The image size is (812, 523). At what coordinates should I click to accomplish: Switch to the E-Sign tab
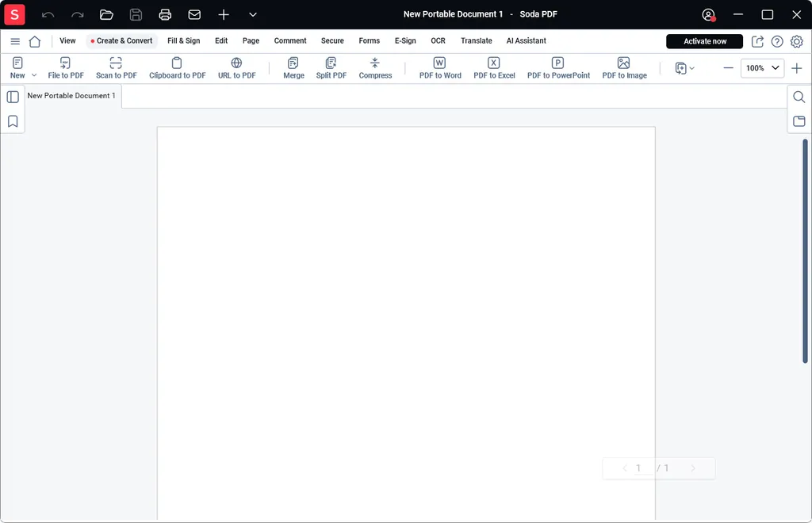tap(405, 41)
